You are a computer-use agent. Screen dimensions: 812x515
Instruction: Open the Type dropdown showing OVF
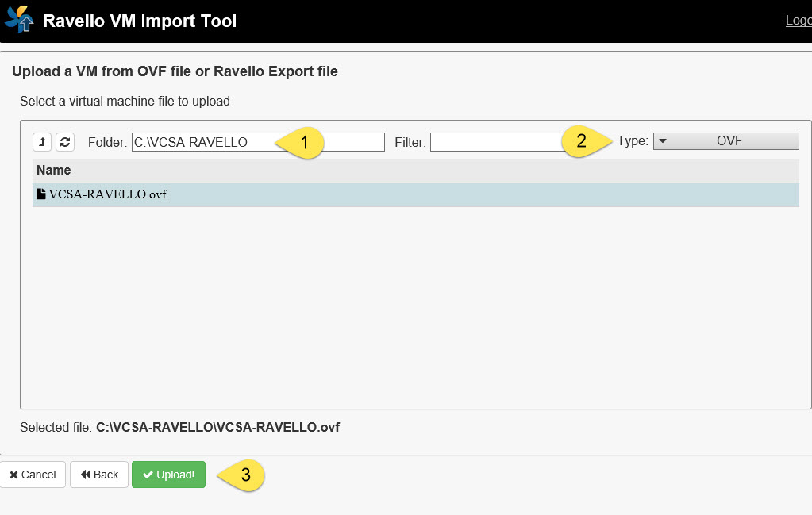point(725,141)
